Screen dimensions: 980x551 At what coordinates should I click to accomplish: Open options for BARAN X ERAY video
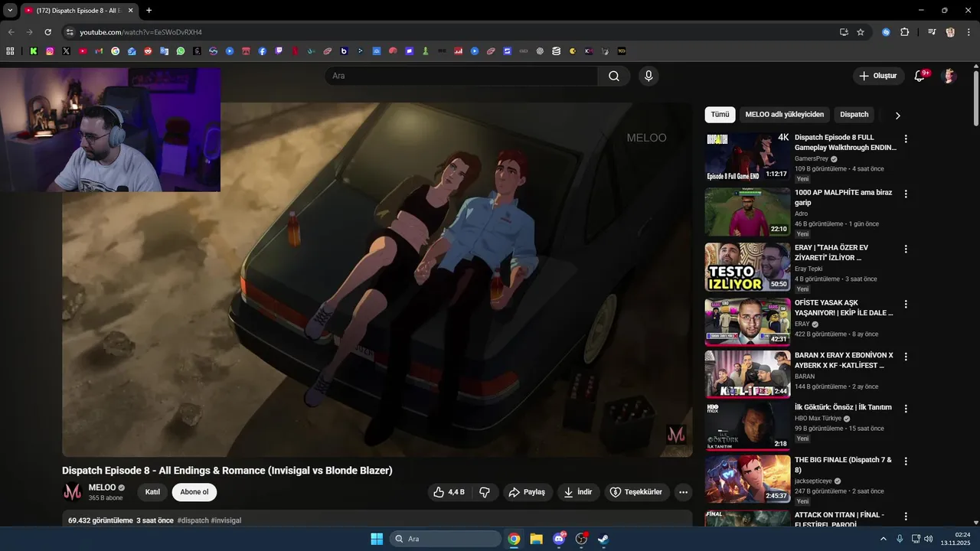[906, 357]
